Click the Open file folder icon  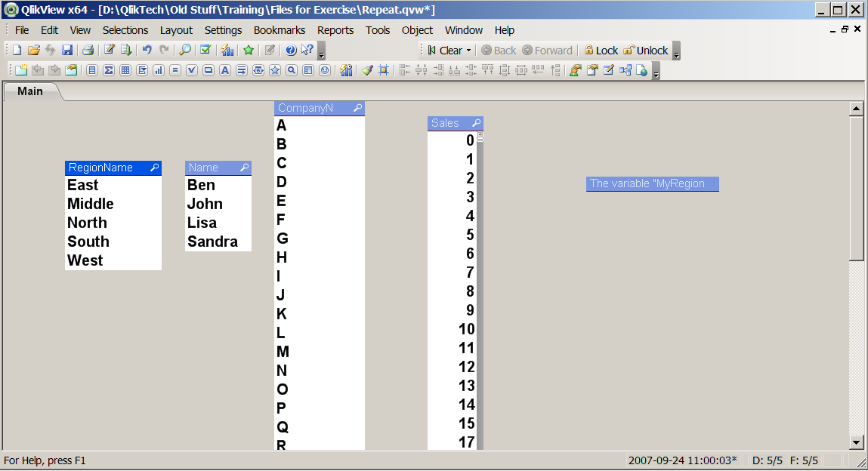tap(34, 51)
